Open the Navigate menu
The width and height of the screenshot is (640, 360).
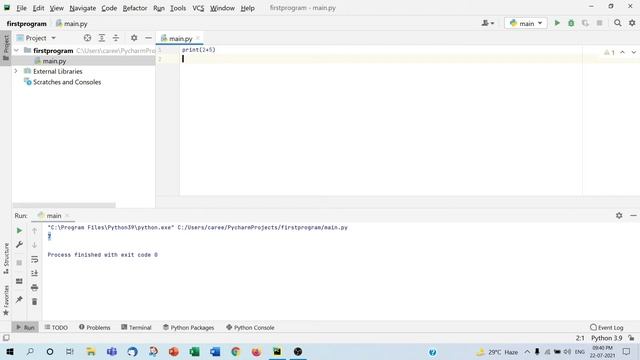82,8
